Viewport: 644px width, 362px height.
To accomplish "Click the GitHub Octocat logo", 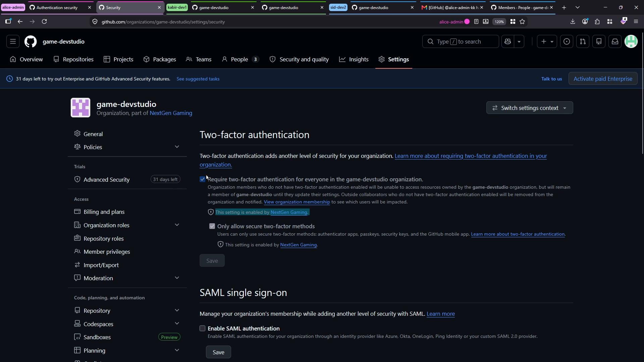I will (x=31, y=42).
